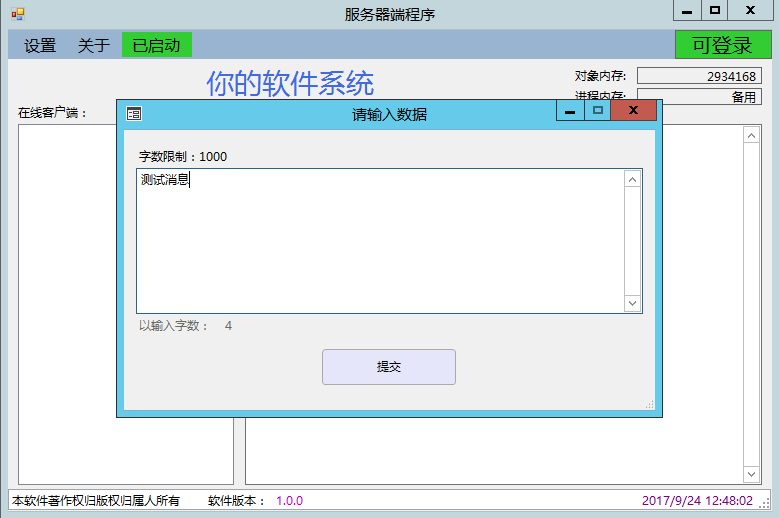Click inside the 测试消息 text box
The image size is (779, 518).
point(380,240)
